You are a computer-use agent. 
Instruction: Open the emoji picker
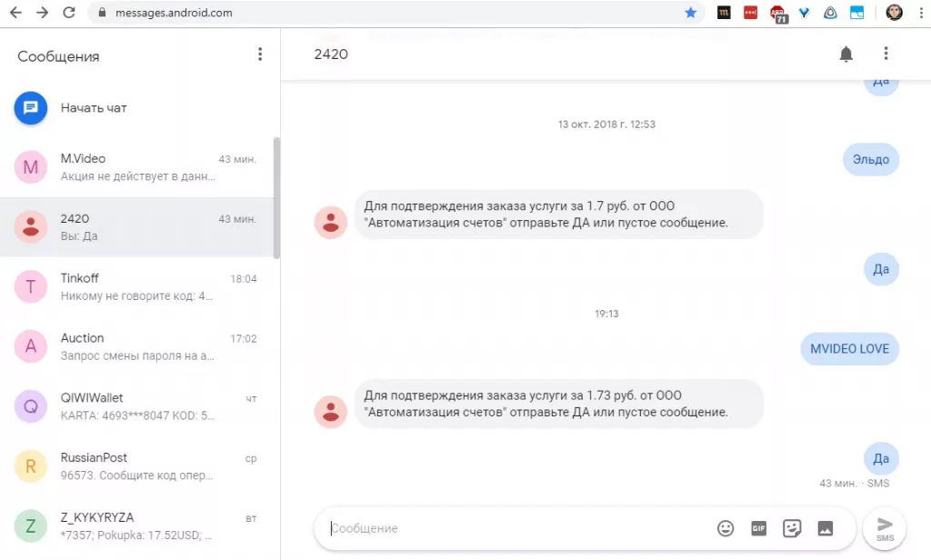pyautogui.click(x=726, y=528)
